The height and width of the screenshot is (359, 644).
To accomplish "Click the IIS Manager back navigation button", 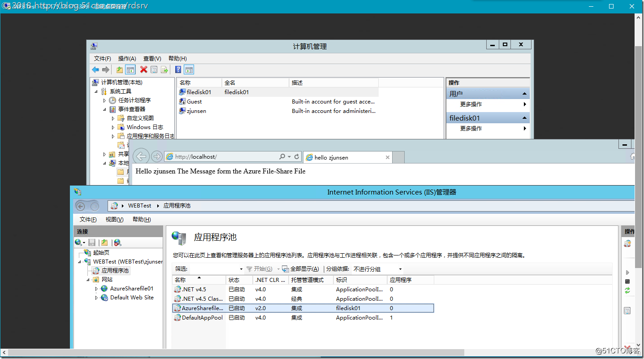I will point(81,206).
